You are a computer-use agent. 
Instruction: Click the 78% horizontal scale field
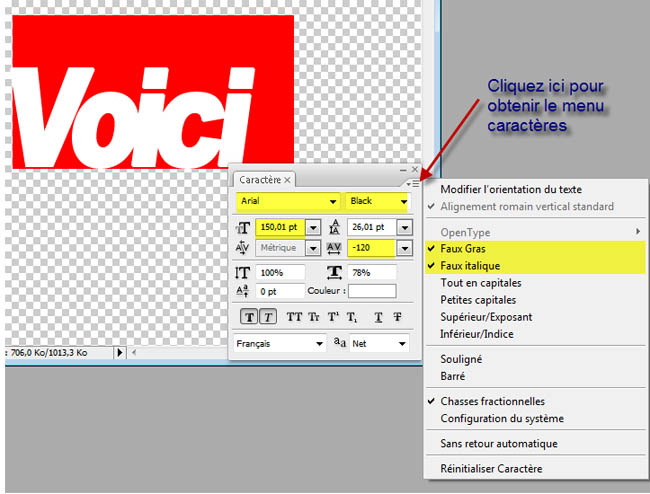372,273
